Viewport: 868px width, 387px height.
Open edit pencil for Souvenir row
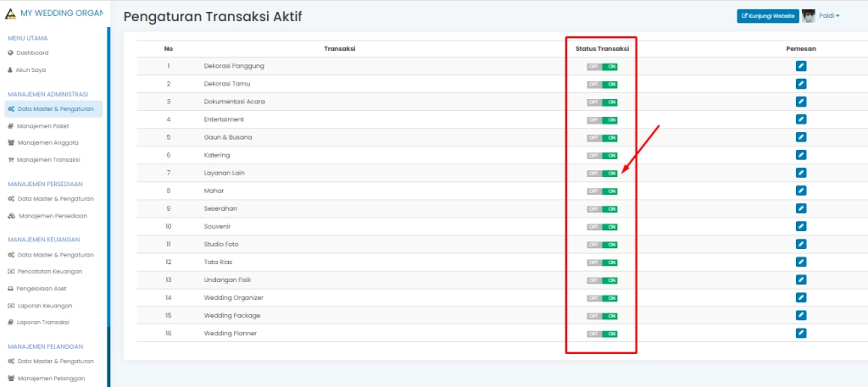click(801, 226)
